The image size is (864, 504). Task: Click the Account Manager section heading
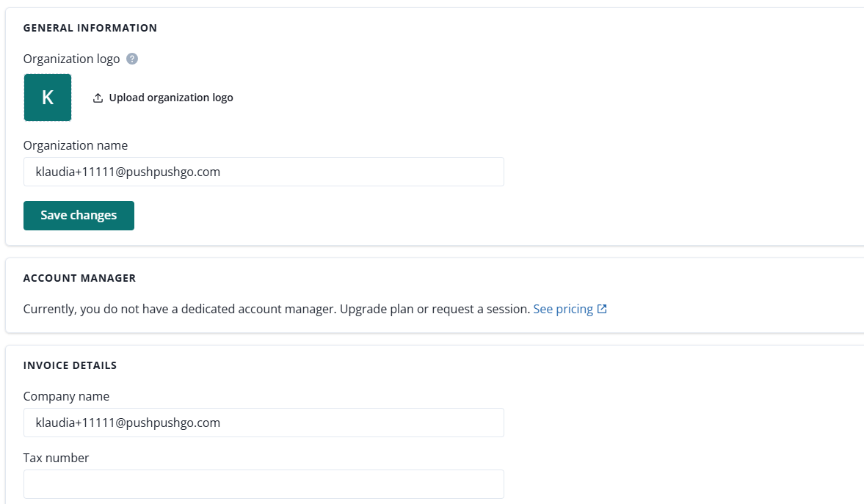(79, 278)
